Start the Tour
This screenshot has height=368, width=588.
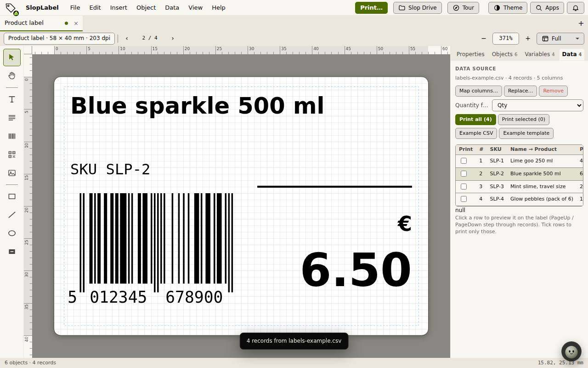463,8
